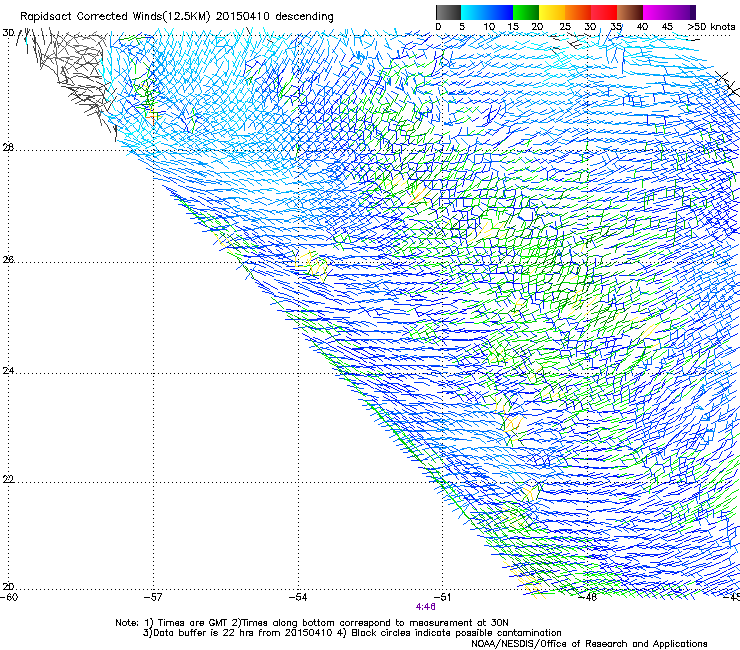The image size is (740, 650).
Task: Click the green 15-20 knots legend segment
Action: pyautogui.click(x=526, y=12)
